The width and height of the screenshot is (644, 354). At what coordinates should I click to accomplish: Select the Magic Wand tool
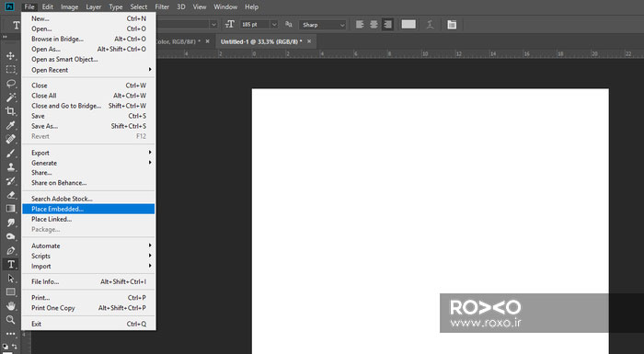tap(11, 97)
